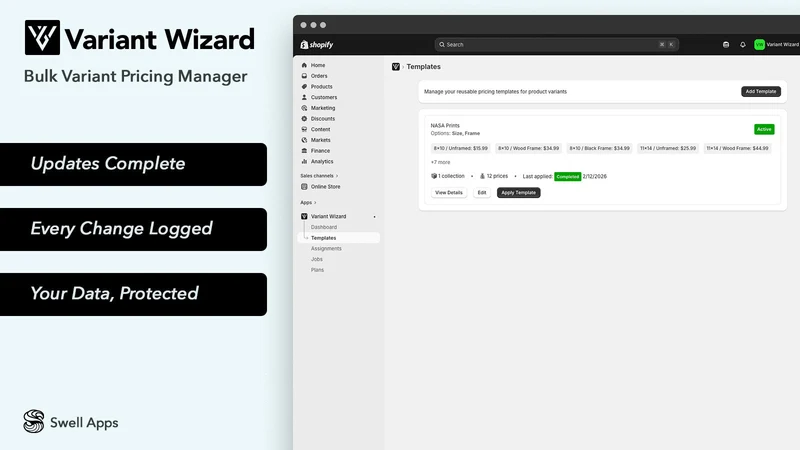
Task: Click the pin icon beside Variant Wizard in sidebar
Action: tap(374, 217)
